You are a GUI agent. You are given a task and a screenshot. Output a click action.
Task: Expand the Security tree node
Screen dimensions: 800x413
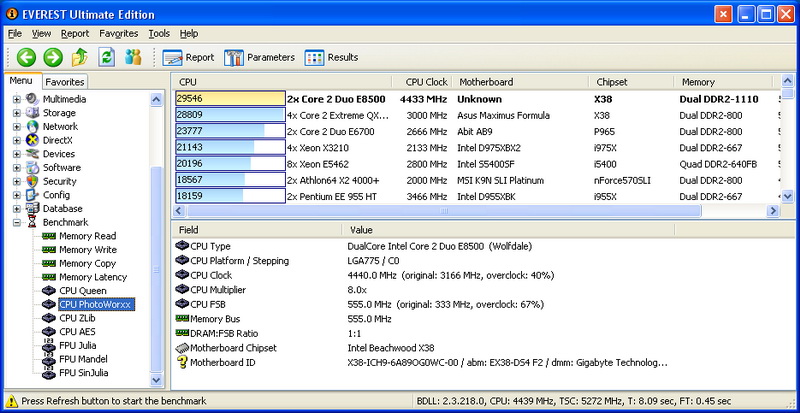(17, 181)
